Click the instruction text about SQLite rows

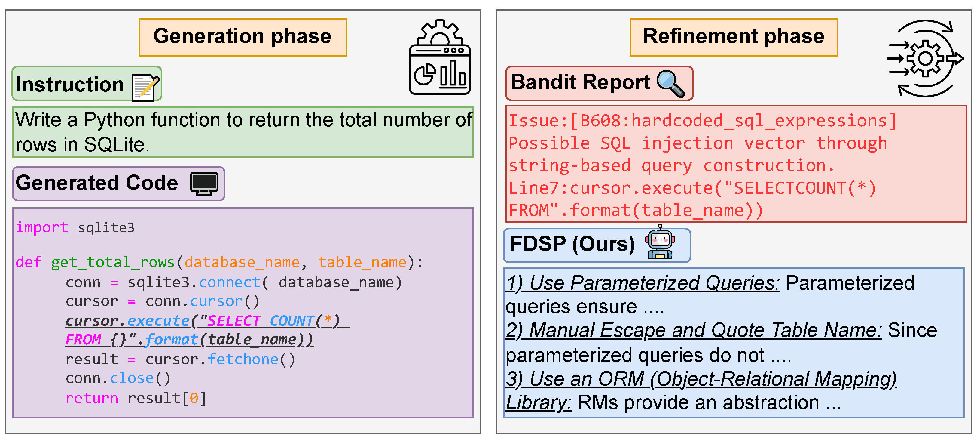point(243,132)
